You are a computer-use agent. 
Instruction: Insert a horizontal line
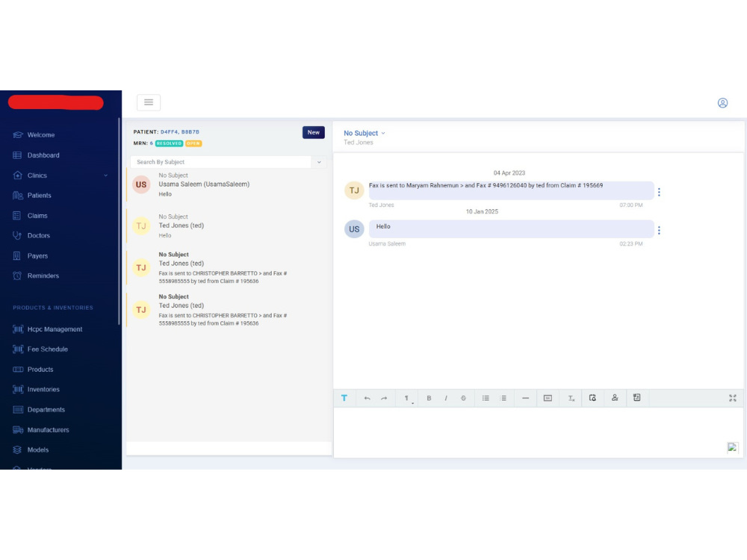525,398
